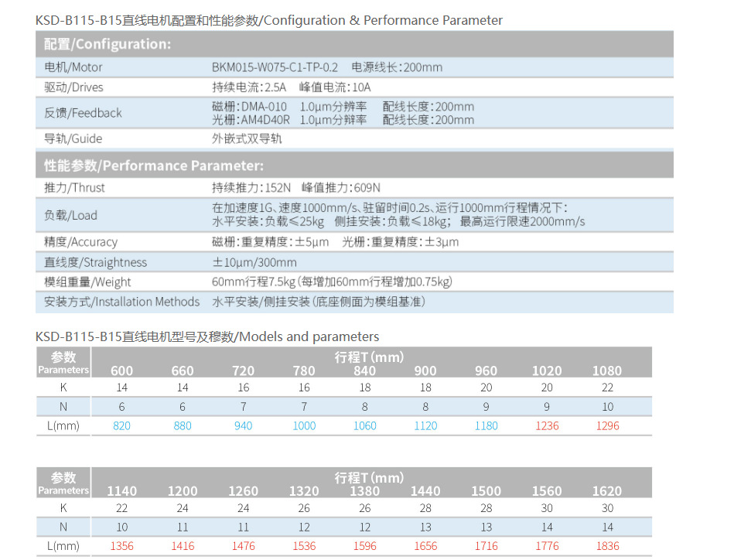Select motor model 'BKM015-W075-C1-TP-0.2'

click(x=275, y=67)
